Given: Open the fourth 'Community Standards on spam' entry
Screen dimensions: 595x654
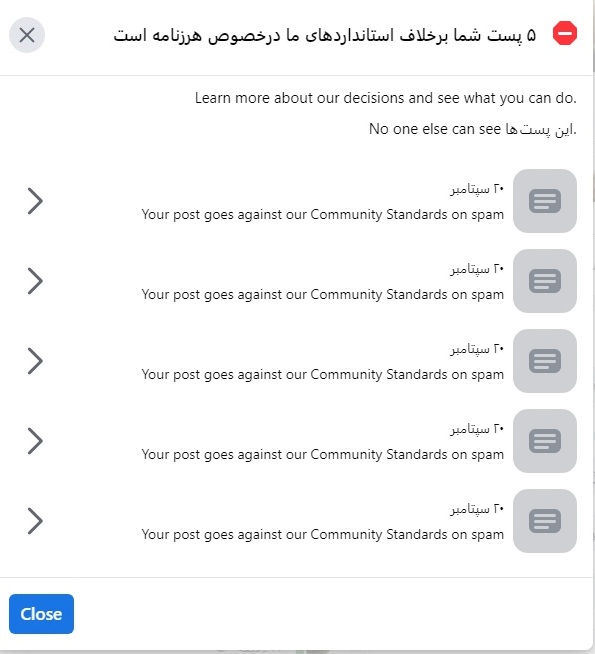Looking at the screenshot, I should (322, 455).
